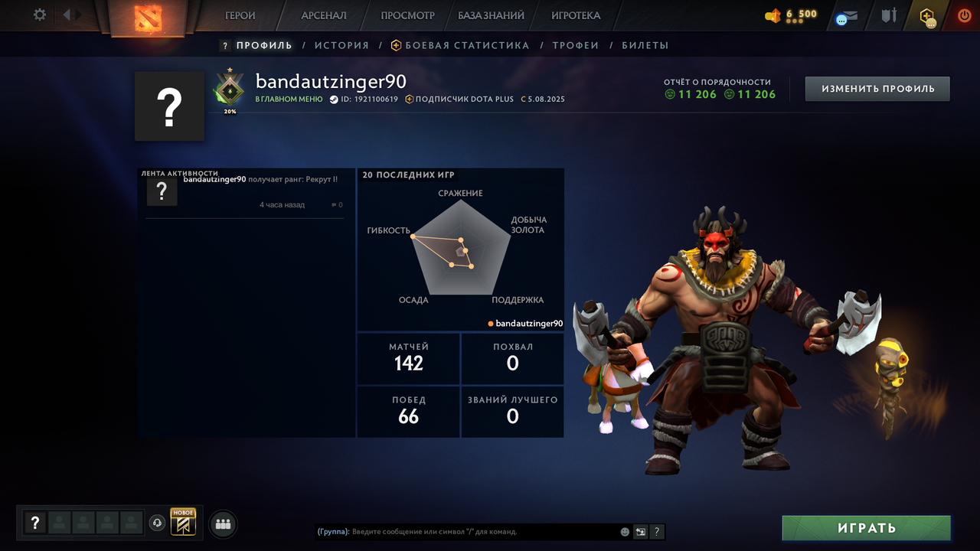
Task: Open the shield and sword armory icon
Action: pos(888,15)
